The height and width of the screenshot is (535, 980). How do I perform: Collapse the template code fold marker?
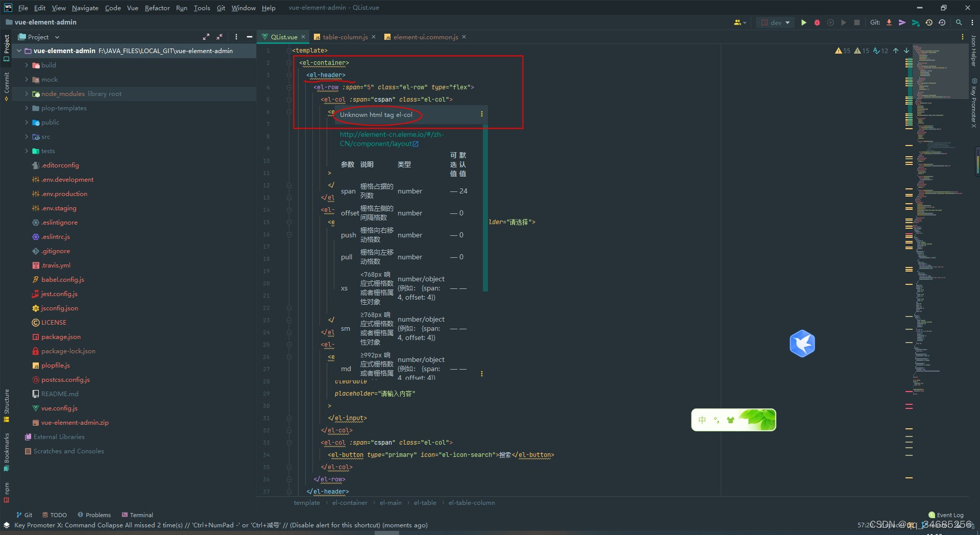coord(289,51)
